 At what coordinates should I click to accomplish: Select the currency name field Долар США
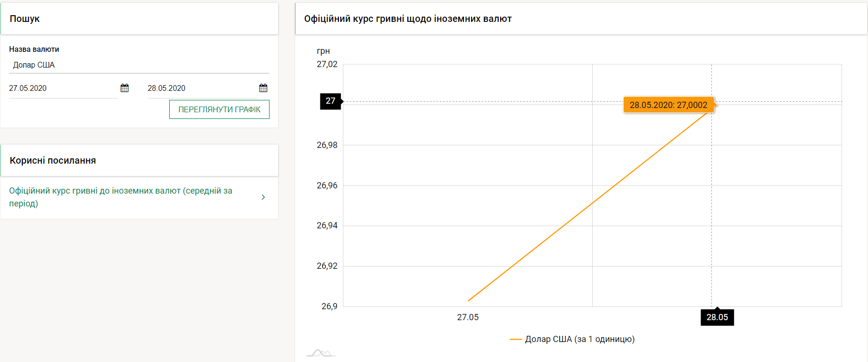(139, 65)
